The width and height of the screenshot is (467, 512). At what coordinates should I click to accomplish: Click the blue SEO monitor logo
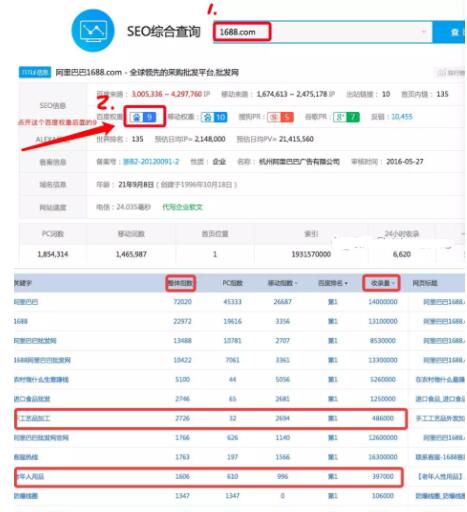(93, 31)
